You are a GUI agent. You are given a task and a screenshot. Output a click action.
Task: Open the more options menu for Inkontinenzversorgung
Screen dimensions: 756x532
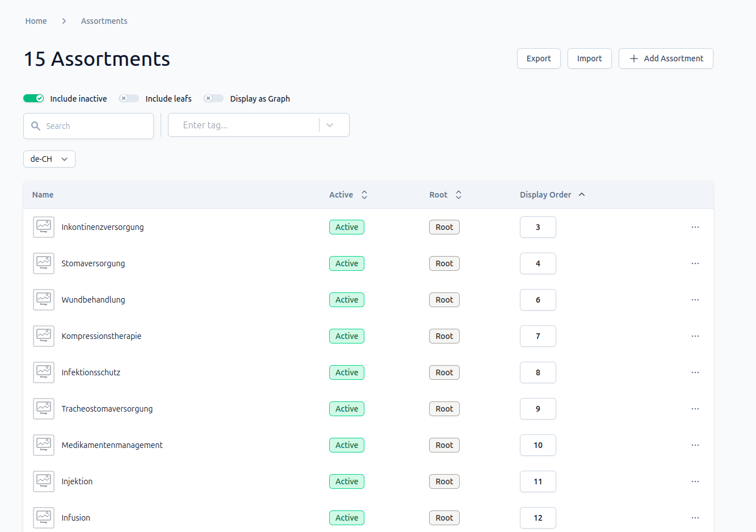click(695, 227)
